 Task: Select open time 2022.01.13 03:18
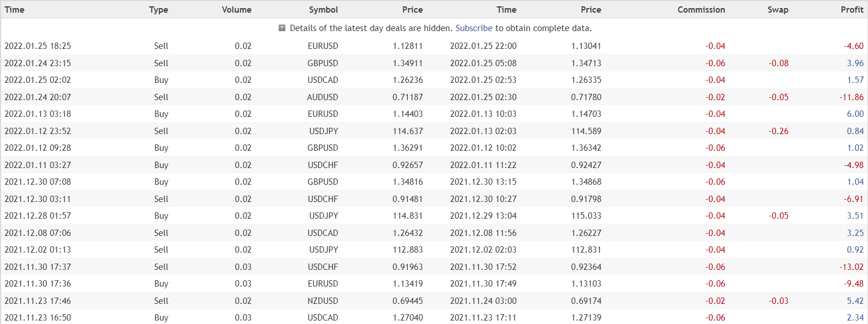[x=37, y=114]
